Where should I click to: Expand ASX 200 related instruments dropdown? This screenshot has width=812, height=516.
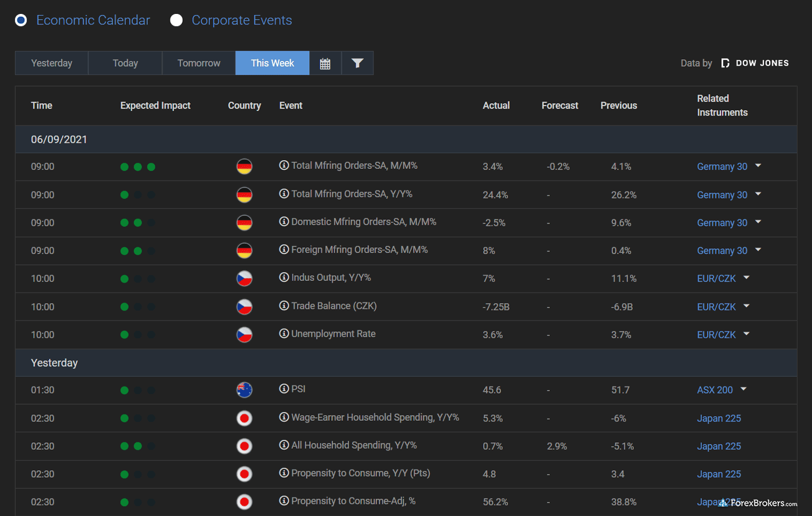click(744, 389)
